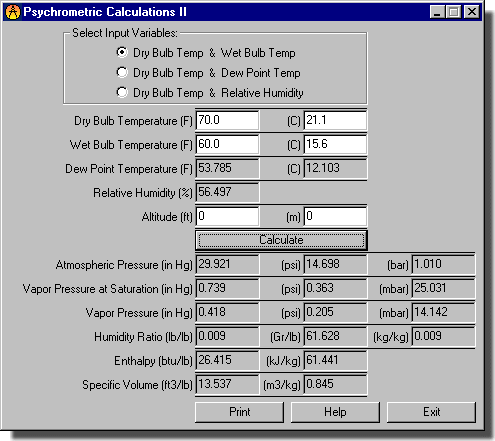Maximize the Psychrometric Calculations window
The image size is (495, 441).
coord(453,12)
